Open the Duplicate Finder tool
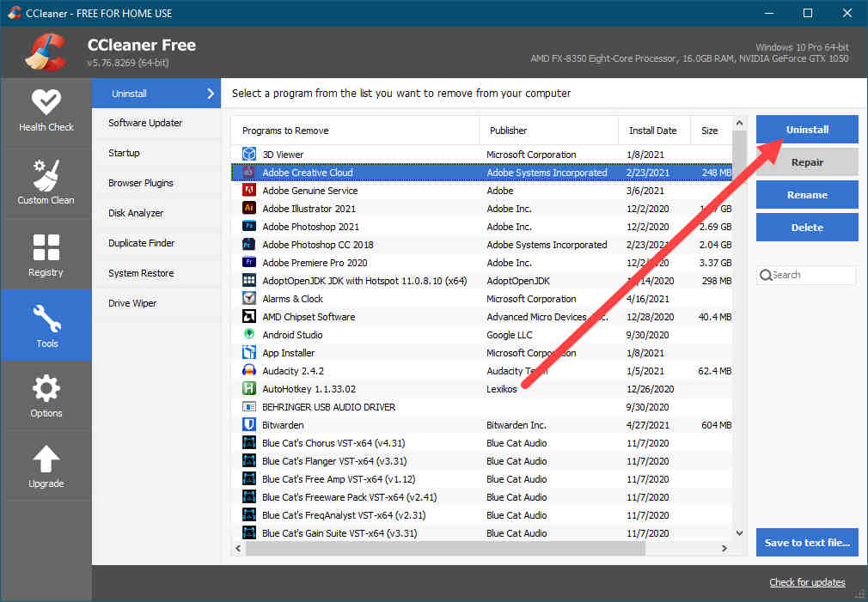The image size is (868, 602). [x=141, y=243]
